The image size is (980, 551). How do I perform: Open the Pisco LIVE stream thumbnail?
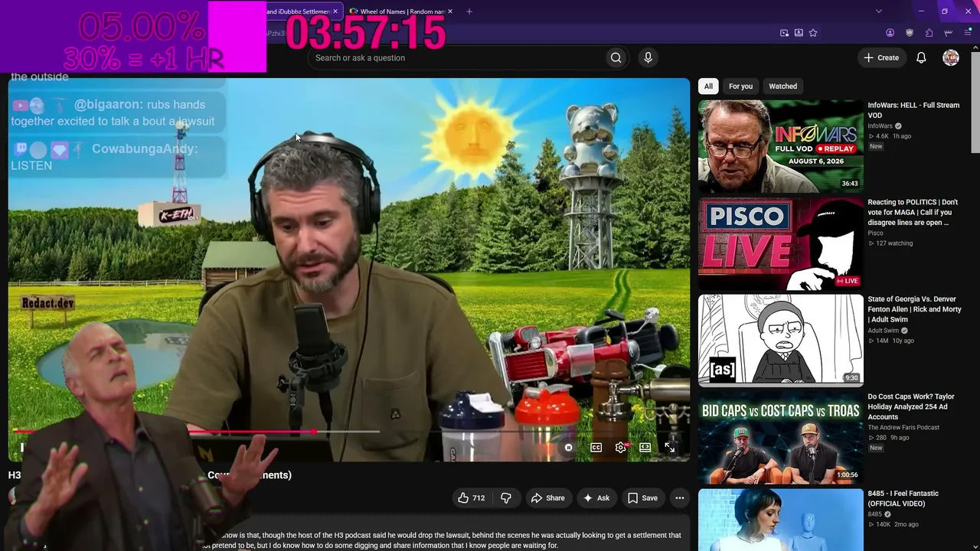[780, 243]
